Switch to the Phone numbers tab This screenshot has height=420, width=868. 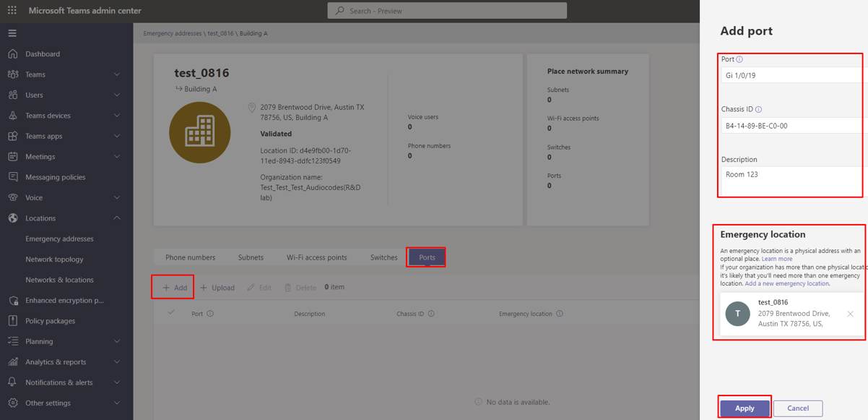coord(190,257)
